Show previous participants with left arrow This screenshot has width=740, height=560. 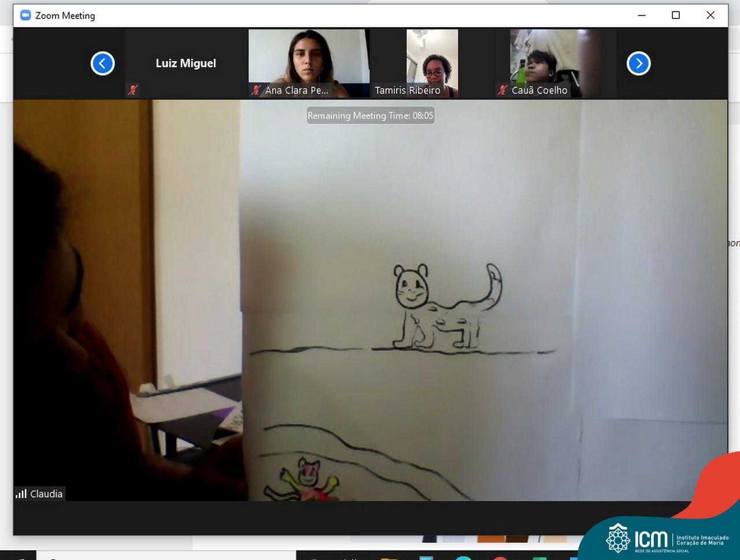(103, 64)
